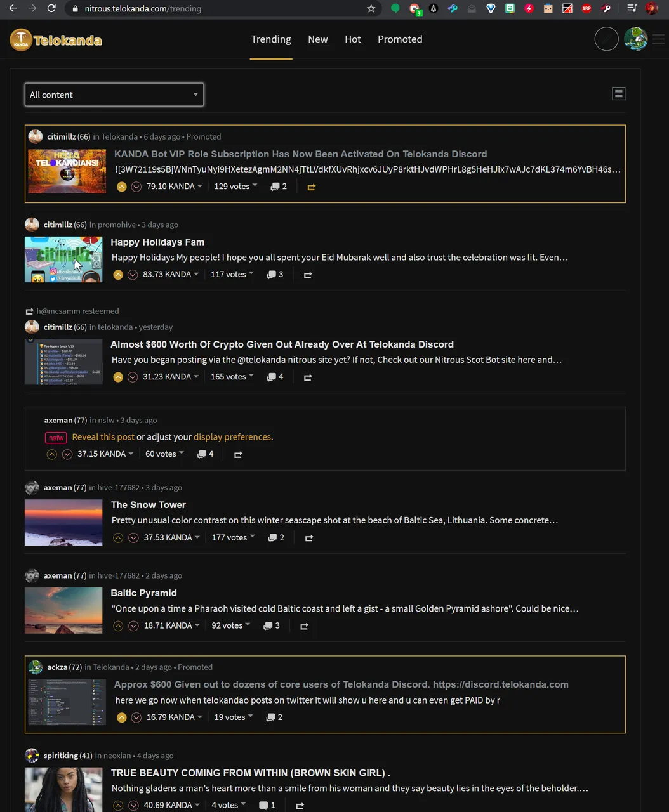The width and height of the screenshot is (669, 812).
Task: Switch to the Promoted tab
Action: pyautogui.click(x=400, y=39)
